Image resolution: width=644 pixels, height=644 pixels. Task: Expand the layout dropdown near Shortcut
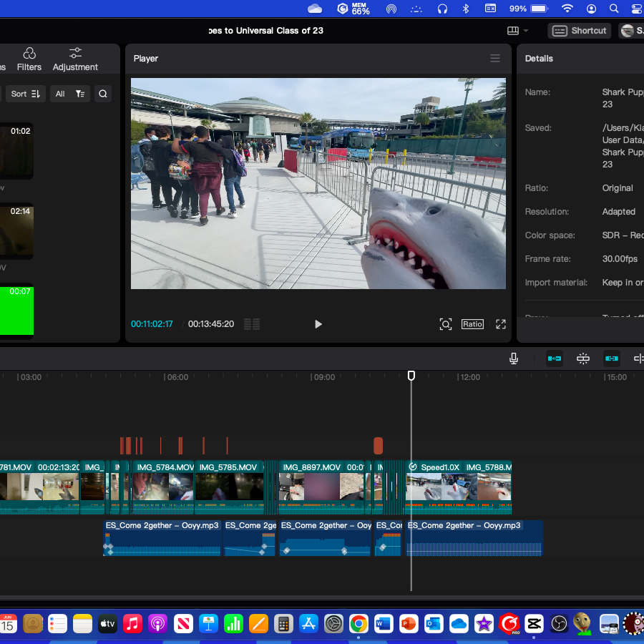click(517, 31)
